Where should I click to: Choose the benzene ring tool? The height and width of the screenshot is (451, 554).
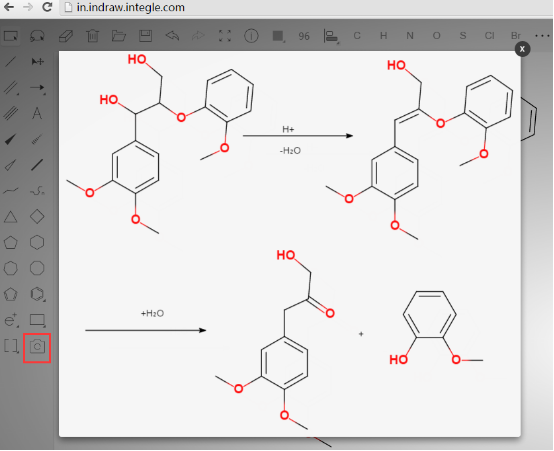(x=37, y=294)
